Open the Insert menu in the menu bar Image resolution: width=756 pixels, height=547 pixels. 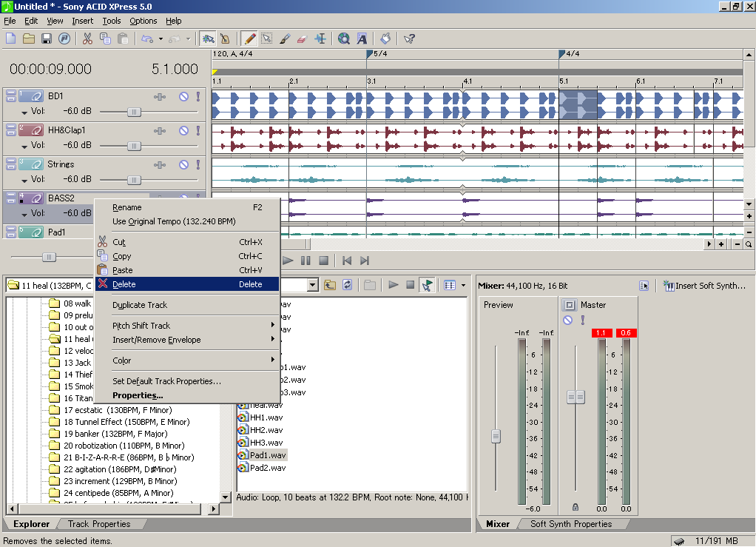82,21
